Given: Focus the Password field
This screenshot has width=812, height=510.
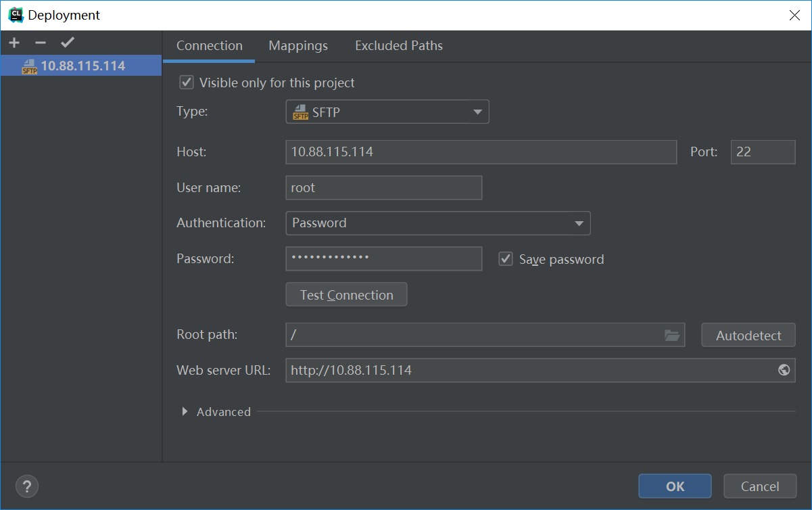Looking at the screenshot, I should [384, 258].
